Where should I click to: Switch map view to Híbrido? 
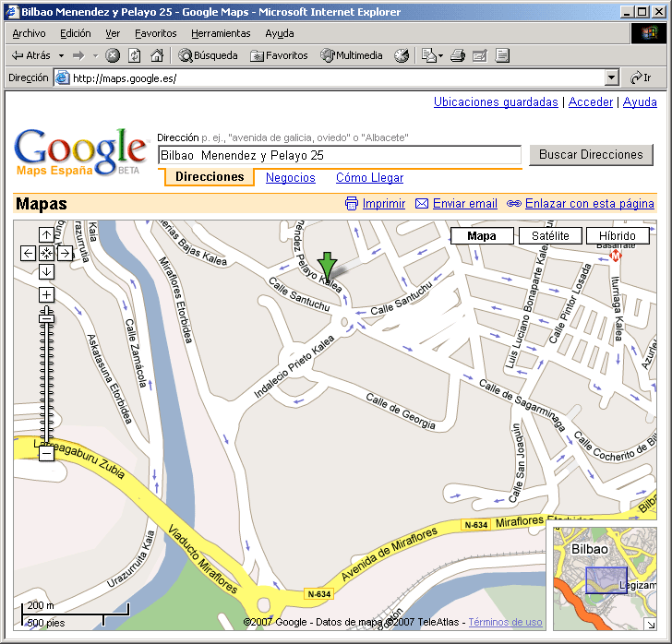[617, 236]
